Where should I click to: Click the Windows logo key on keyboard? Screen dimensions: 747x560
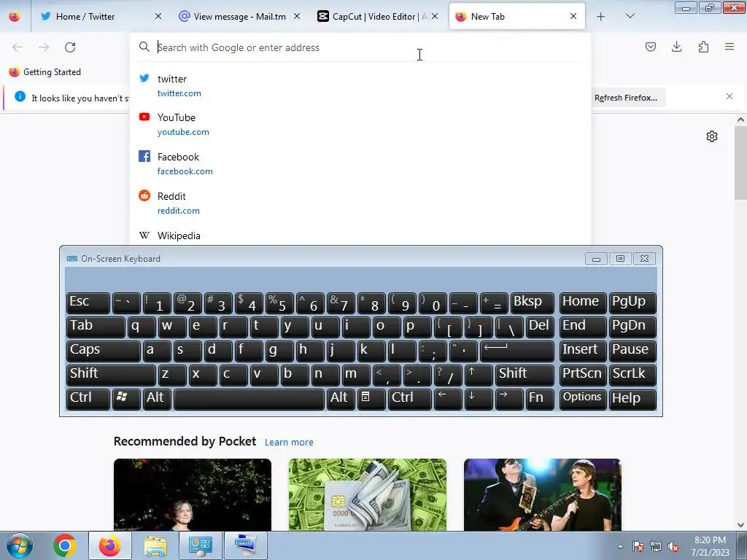tap(126, 399)
